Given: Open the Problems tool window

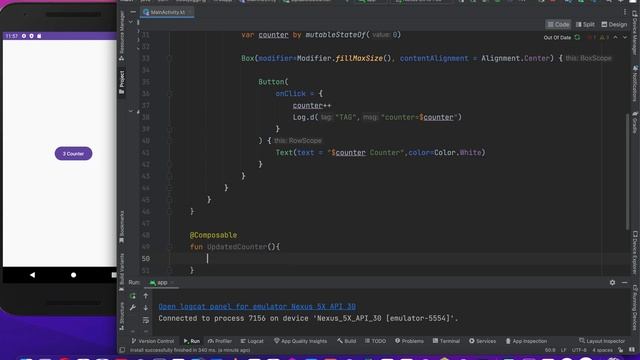Looking at the screenshot, I should pos(409,341).
